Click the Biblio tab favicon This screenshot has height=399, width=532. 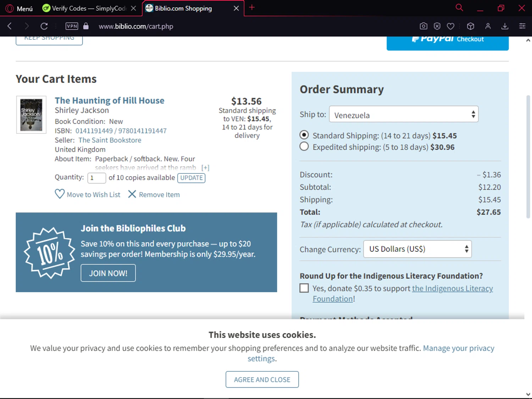(x=149, y=8)
